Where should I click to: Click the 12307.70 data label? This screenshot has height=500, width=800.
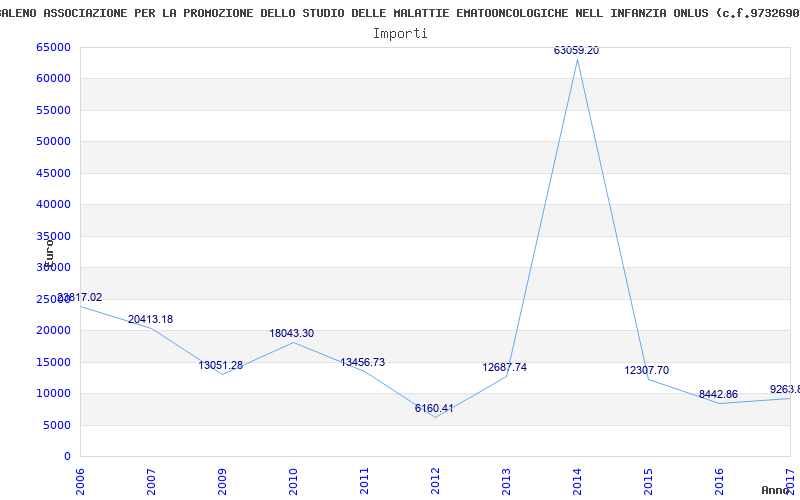[646, 370]
